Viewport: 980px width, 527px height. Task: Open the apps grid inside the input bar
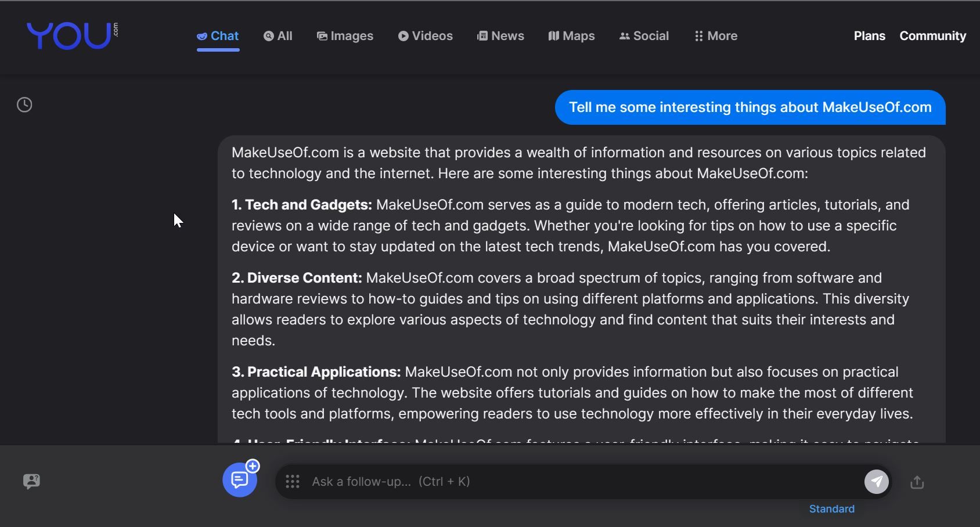(292, 481)
